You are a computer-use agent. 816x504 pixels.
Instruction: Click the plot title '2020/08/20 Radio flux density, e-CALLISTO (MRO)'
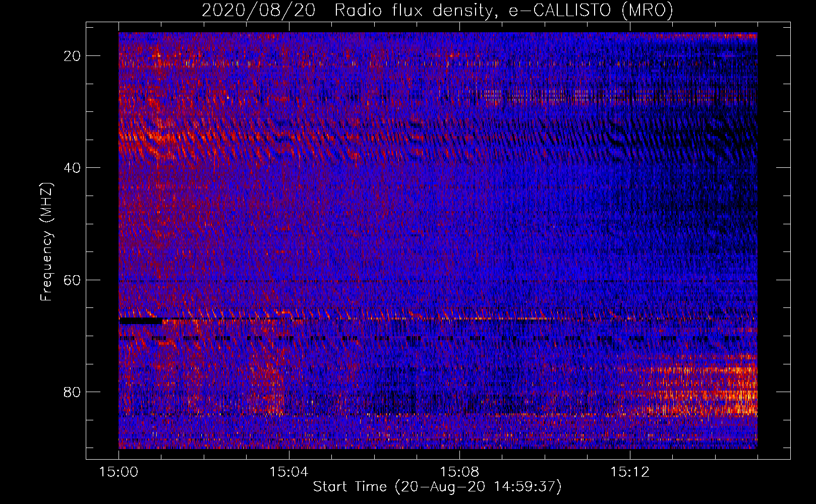pos(437,11)
